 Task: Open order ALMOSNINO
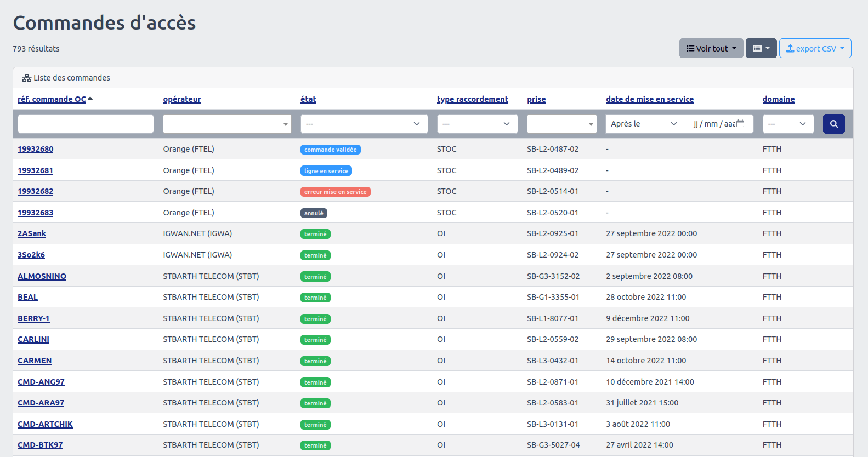pos(42,276)
